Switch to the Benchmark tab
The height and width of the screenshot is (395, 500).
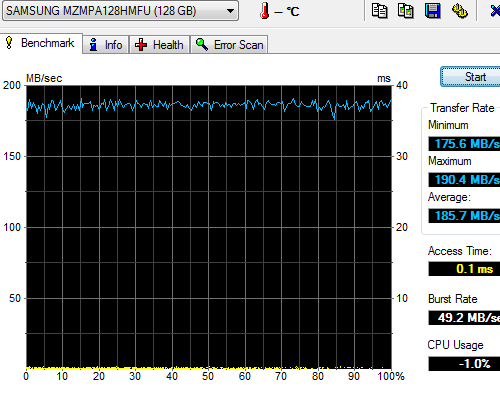pyautogui.click(x=41, y=43)
